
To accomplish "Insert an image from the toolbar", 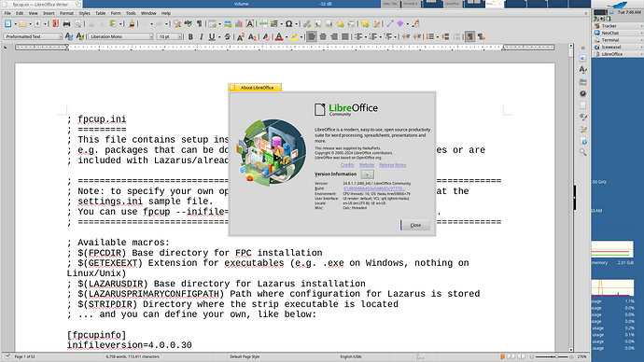I will 228,24.
